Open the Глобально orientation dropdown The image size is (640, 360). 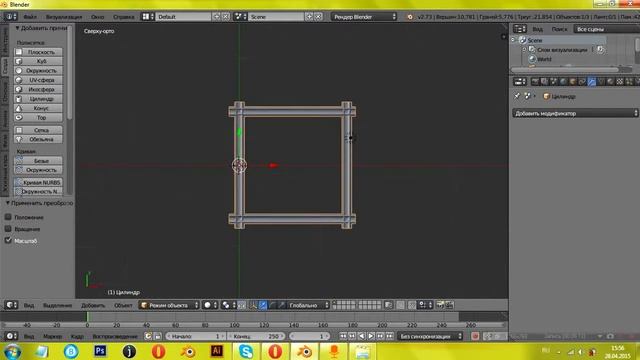click(x=308, y=305)
